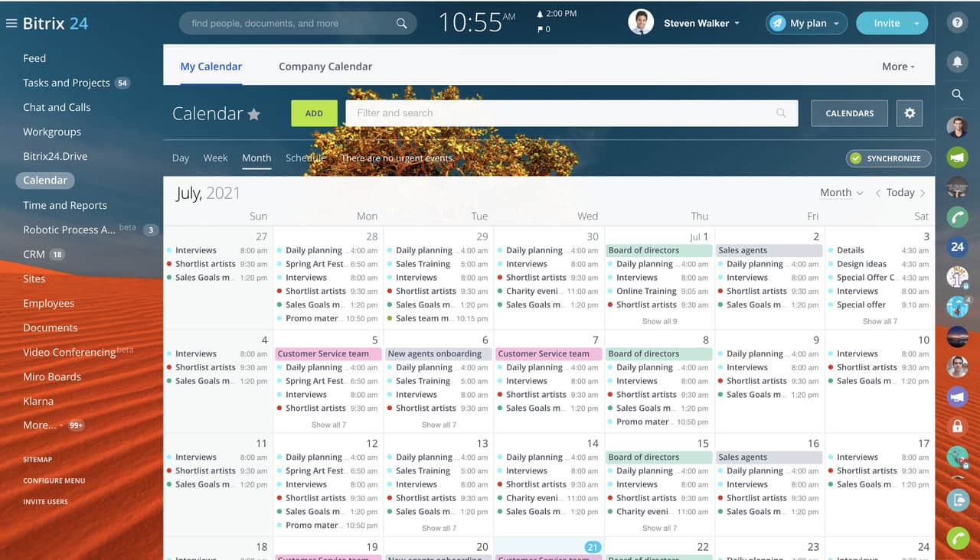The width and height of the screenshot is (980, 560).
Task: Click 'Show all 9' on July 1
Action: pyautogui.click(x=659, y=321)
